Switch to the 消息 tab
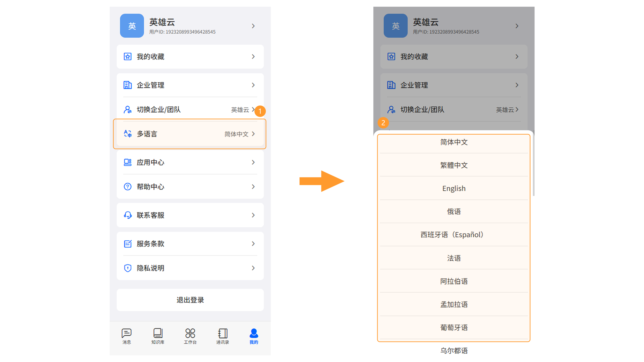The width and height of the screenshot is (644, 362). [x=126, y=336]
